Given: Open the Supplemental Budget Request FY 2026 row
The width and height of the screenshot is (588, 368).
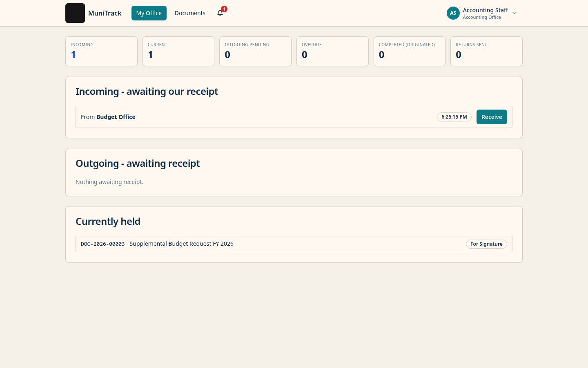Looking at the screenshot, I should pyautogui.click(x=294, y=244).
